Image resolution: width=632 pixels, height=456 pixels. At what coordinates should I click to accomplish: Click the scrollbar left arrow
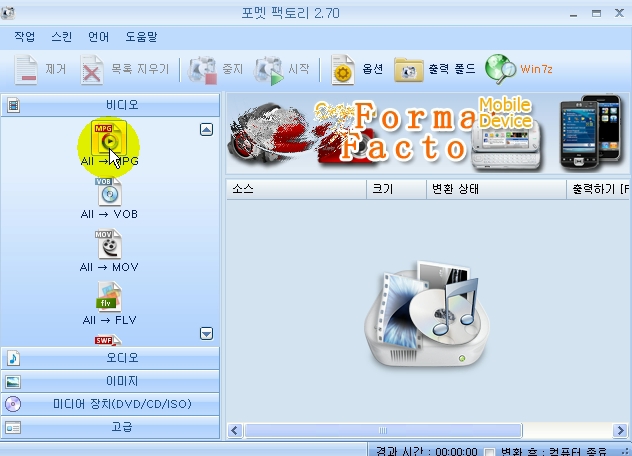tap(235, 431)
